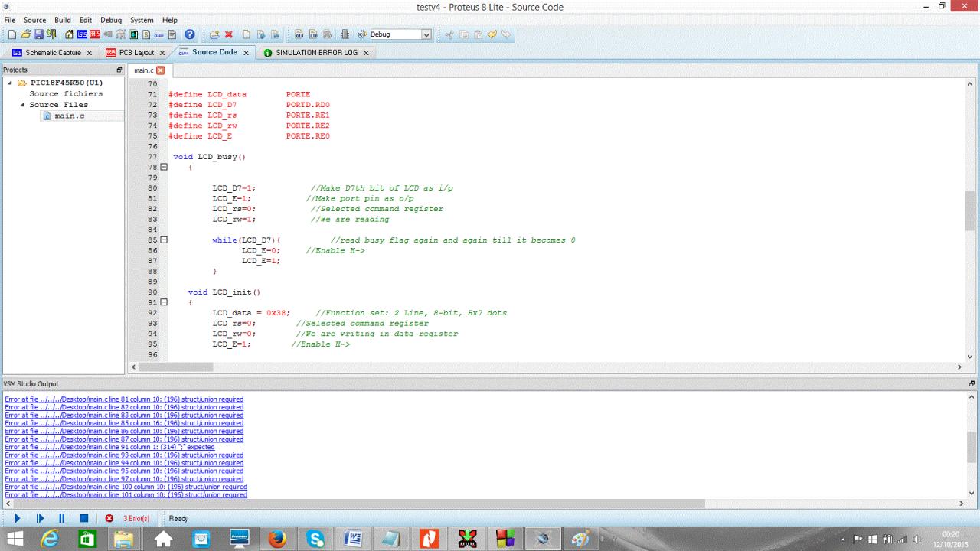The image size is (980, 551).
Task: Click the red X remove icon in toolbar
Action: [x=228, y=34]
